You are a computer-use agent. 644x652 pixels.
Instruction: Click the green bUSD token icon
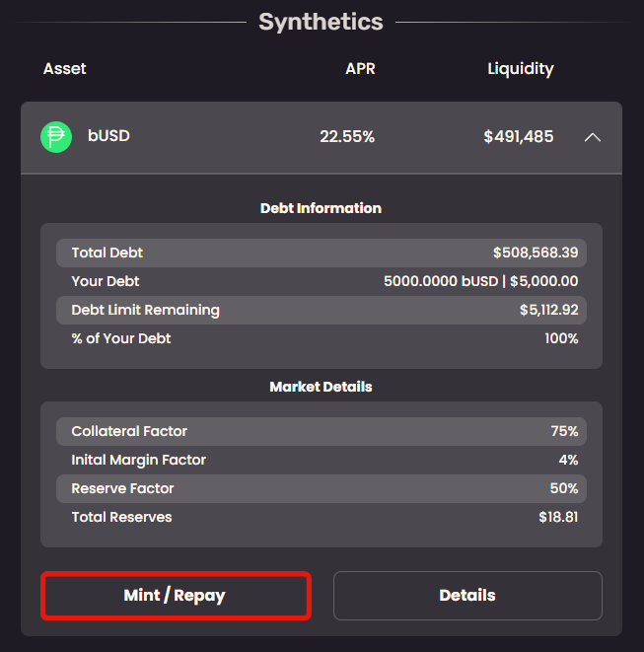(x=56, y=137)
